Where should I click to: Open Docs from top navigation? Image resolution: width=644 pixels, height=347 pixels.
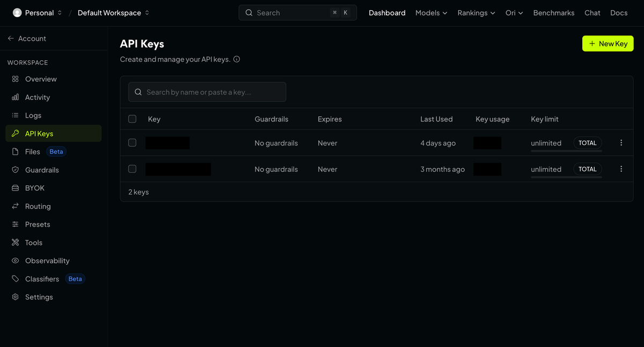[619, 13]
